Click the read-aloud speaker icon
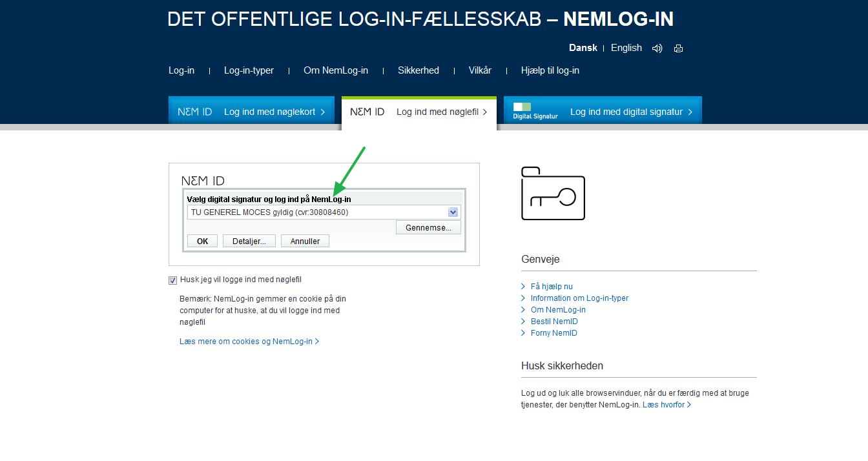This screenshot has height=461, width=868. (x=657, y=48)
